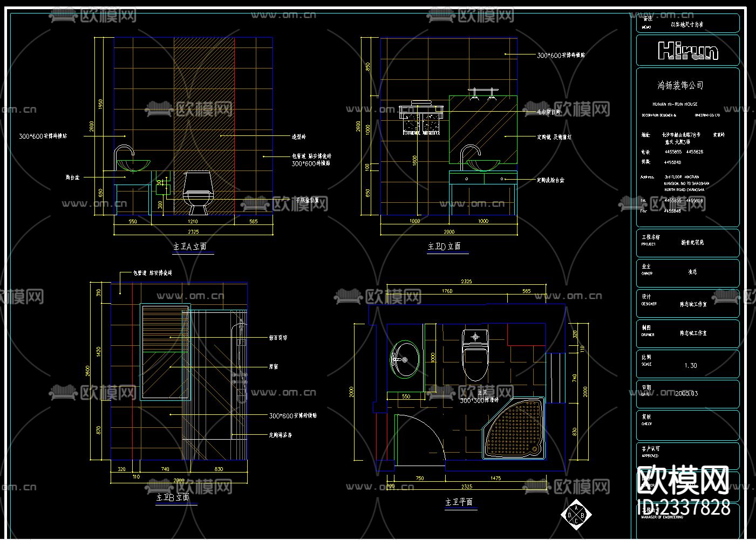Viewport: 756px width, 540px height.
Task: Pick the window blinds in the B elevation
Action: tap(166, 328)
